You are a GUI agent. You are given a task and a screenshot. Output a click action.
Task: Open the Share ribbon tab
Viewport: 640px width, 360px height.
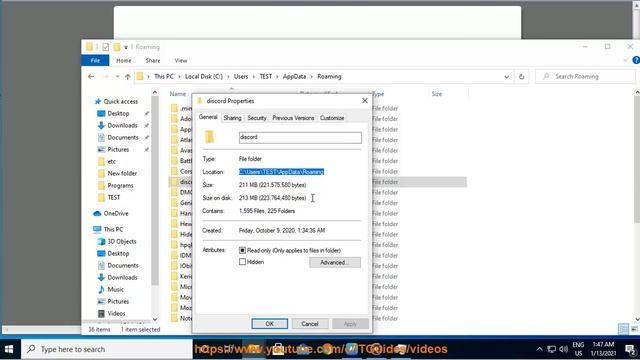click(x=153, y=60)
